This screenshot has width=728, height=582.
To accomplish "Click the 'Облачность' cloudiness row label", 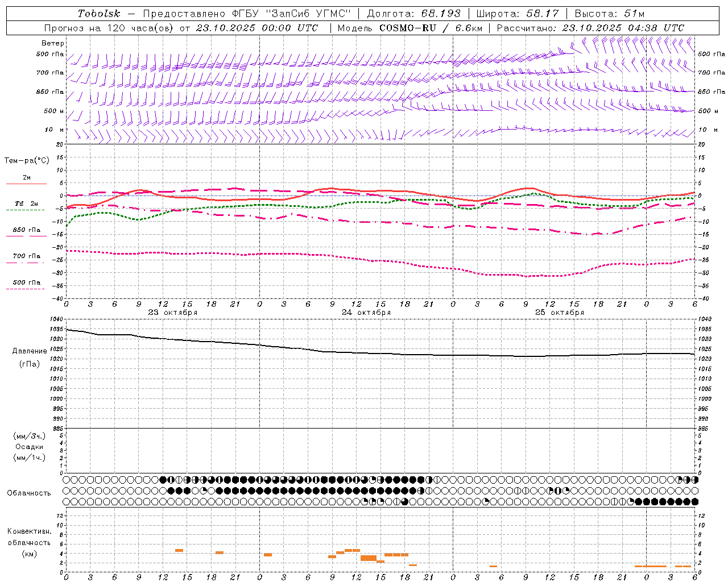I will click(29, 493).
